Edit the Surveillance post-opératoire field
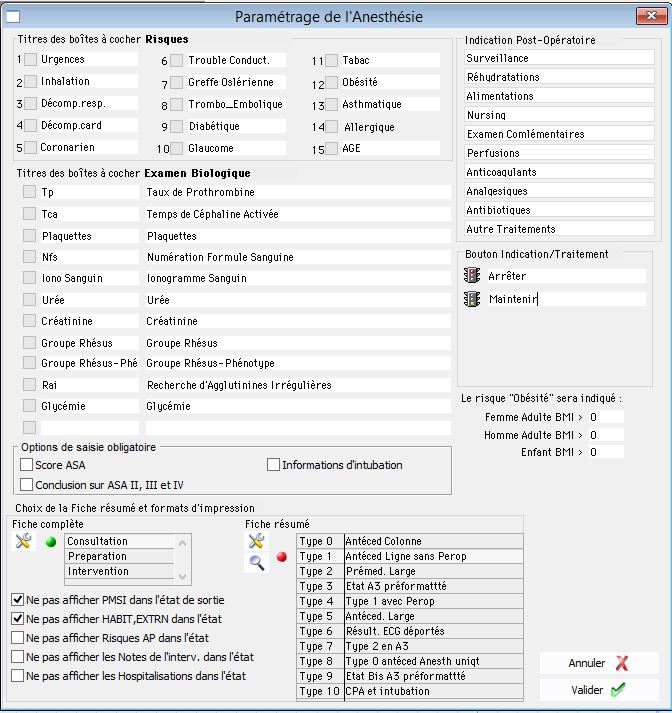This screenshot has height=713, width=672. (x=560, y=58)
